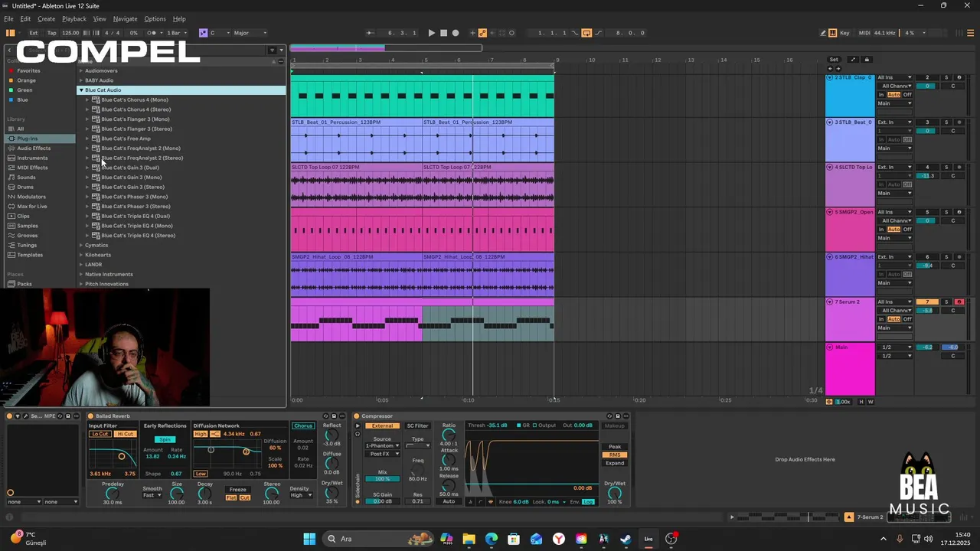Open the Playback menu

point(74,18)
